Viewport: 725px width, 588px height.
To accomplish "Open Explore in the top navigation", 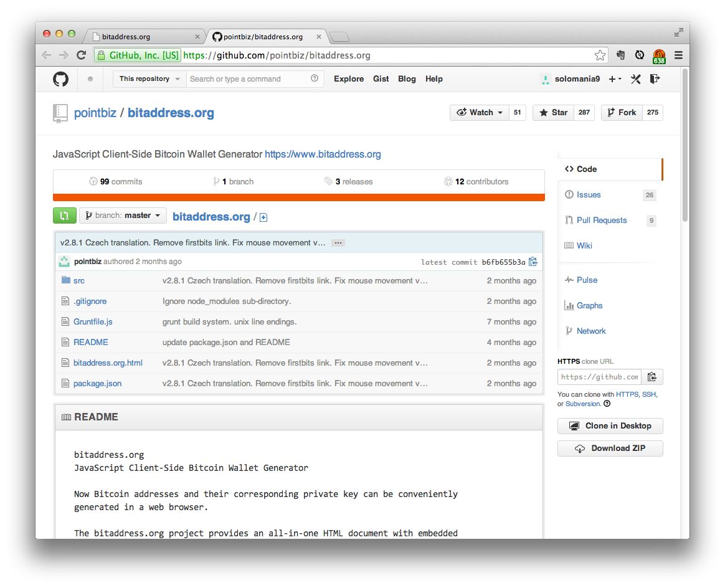I will [349, 79].
